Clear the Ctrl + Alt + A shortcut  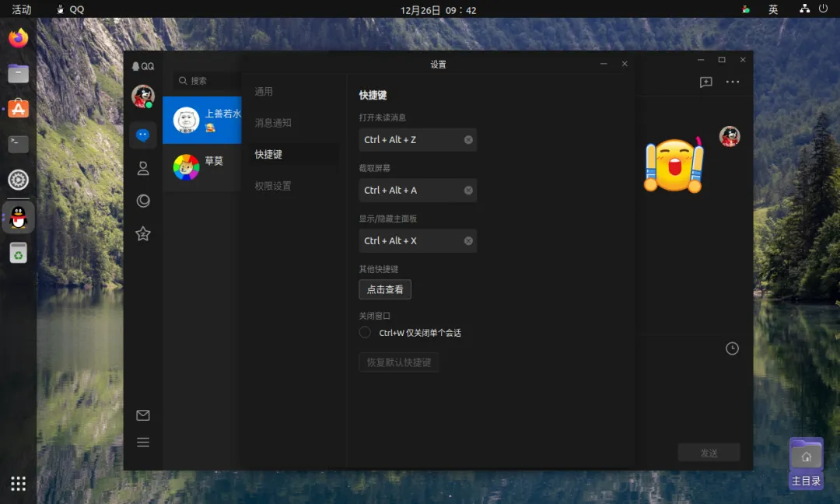coord(468,190)
